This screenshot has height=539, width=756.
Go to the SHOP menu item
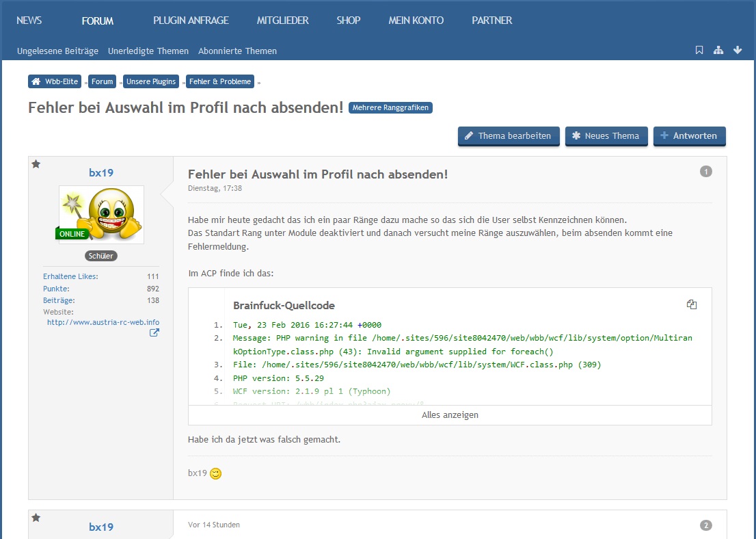pos(348,21)
